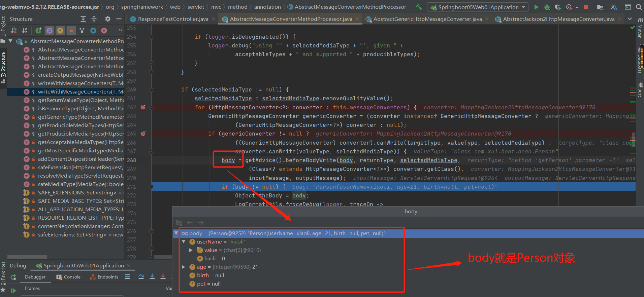This screenshot has height=297, width=644.
Task: Collapse code fold marker at line 260
Action: point(152,90)
